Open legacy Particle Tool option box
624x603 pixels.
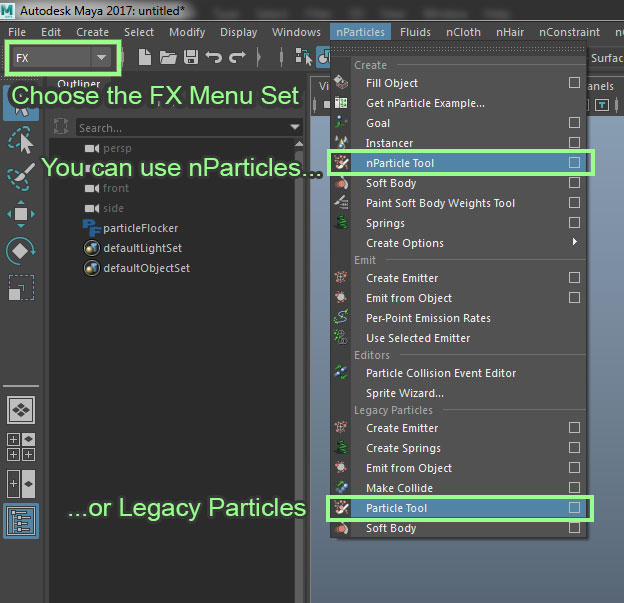coord(574,507)
